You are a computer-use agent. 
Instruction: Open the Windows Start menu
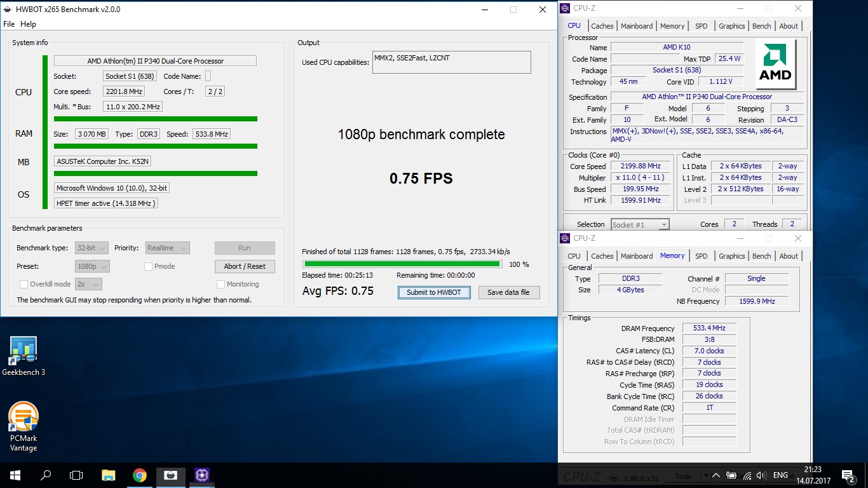tap(15, 475)
